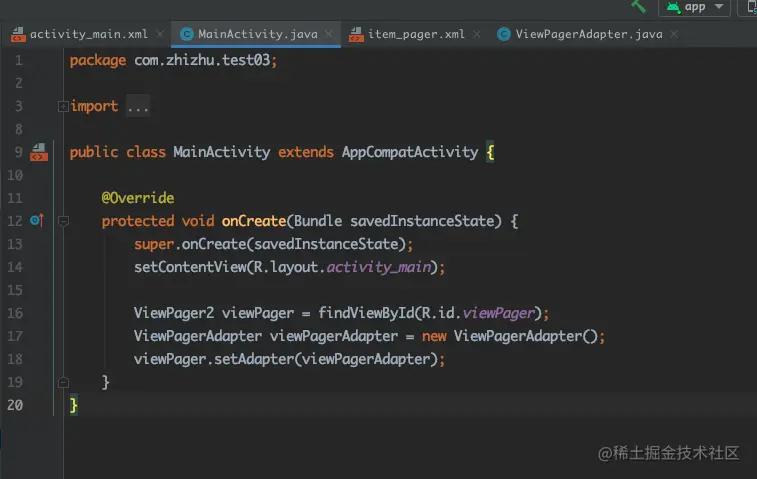Open the item_pager.xml tab

click(416, 34)
